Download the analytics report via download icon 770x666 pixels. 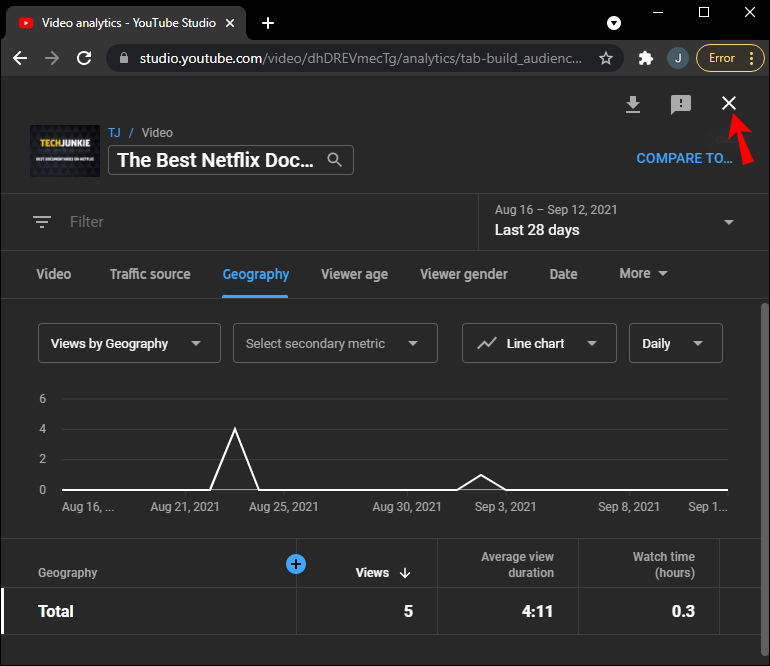(x=632, y=105)
